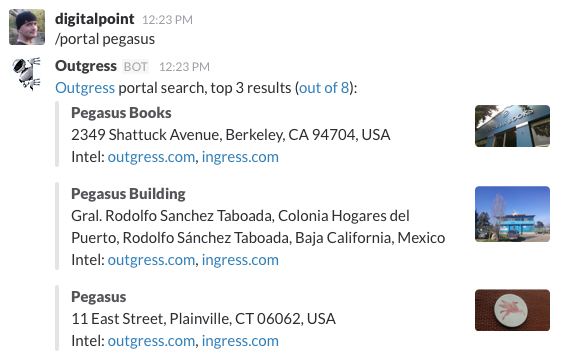566x361 pixels.
Task: Click the Outgress bot avatar icon
Action: point(27,74)
